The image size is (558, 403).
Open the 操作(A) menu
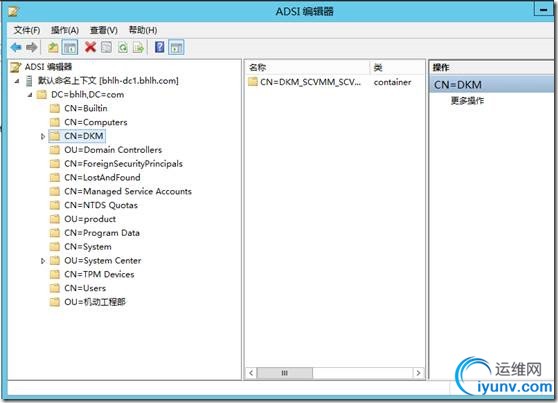[x=65, y=30]
